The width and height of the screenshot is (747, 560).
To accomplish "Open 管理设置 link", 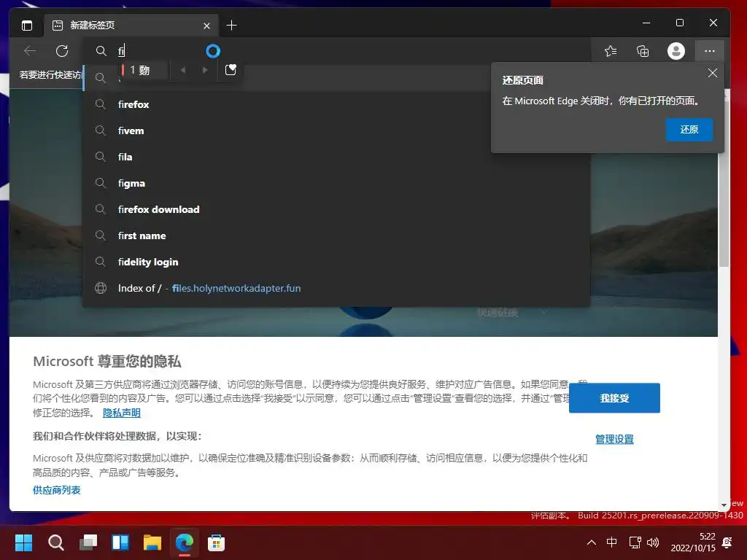I will (614, 439).
